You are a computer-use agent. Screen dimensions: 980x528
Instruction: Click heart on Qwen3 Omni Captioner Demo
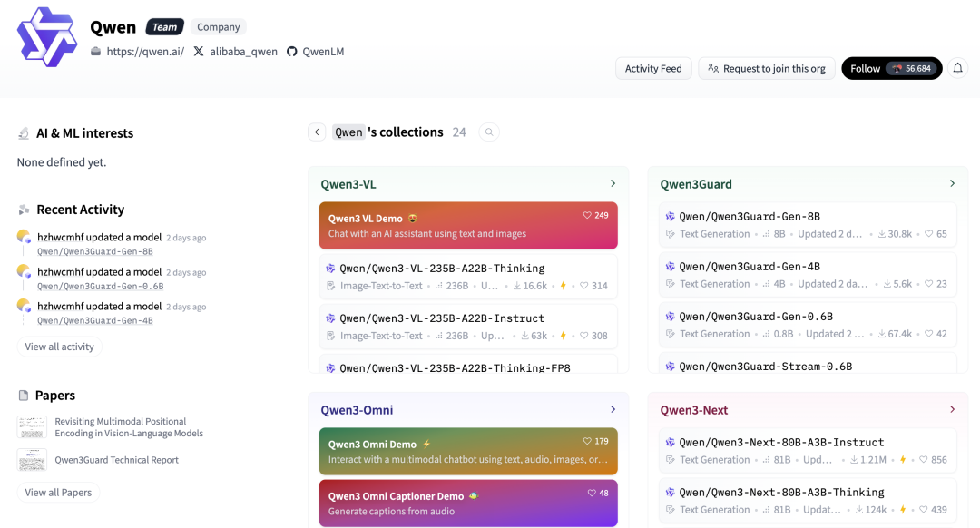pyautogui.click(x=592, y=493)
